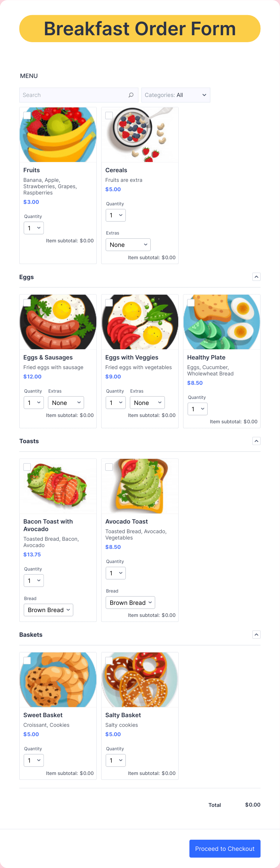Screen dimensions: 280x868
Task: Open Extras dropdown for Eggs with Veggies
Action: click(x=147, y=402)
